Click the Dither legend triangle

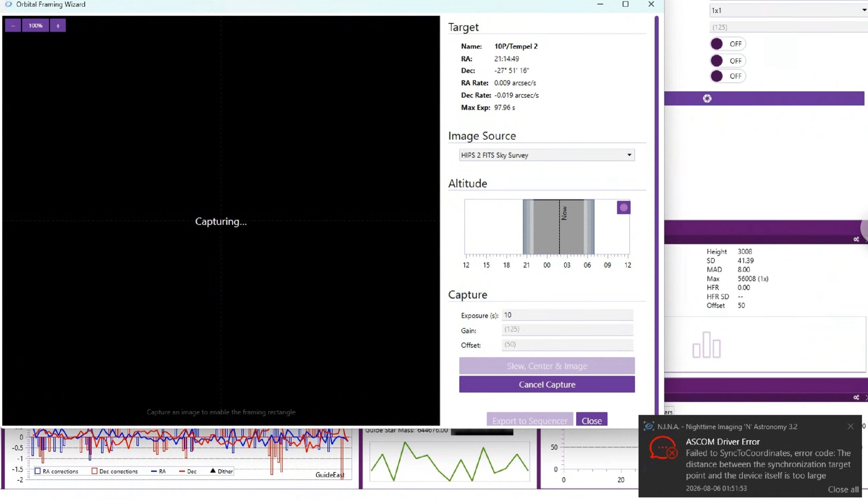(x=213, y=471)
